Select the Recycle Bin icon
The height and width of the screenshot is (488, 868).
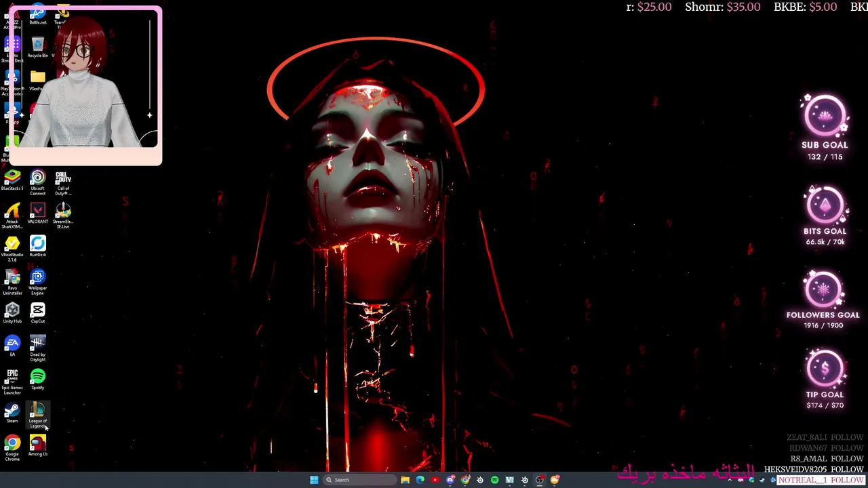click(37, 47)
